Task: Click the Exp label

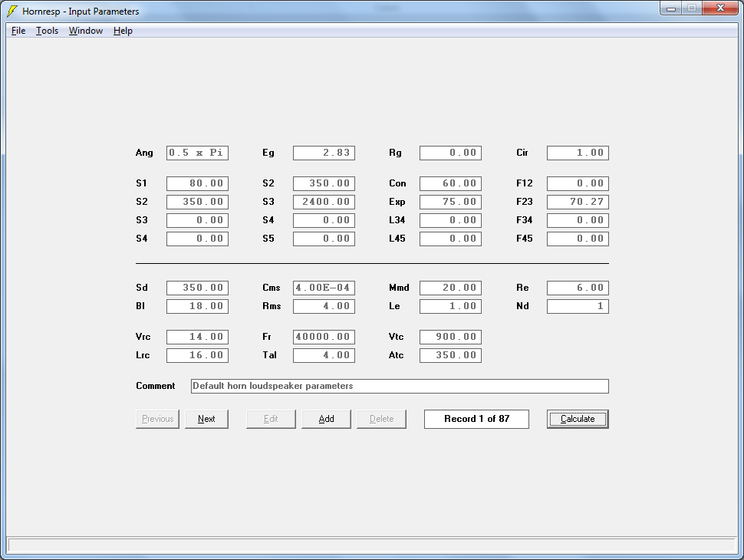Action: pos(397,202)
